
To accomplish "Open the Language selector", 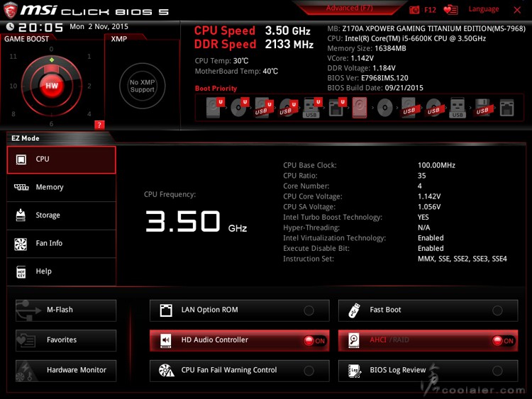I will point(484,9).
